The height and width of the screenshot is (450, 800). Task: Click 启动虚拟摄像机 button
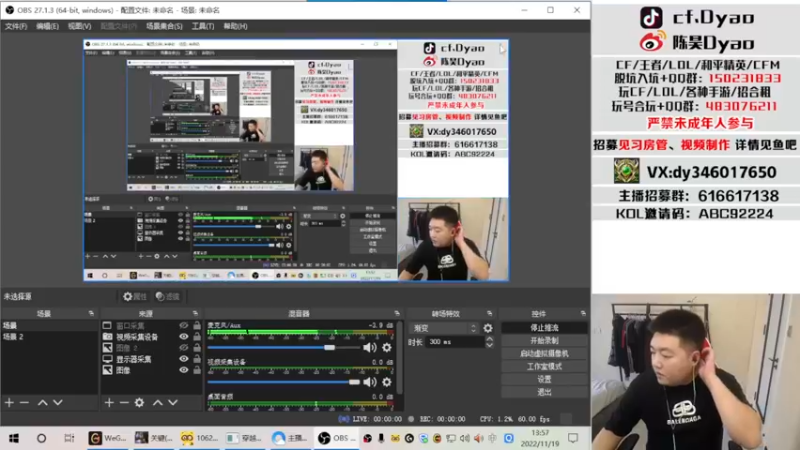pyautogui.click(x=544, y=353)
